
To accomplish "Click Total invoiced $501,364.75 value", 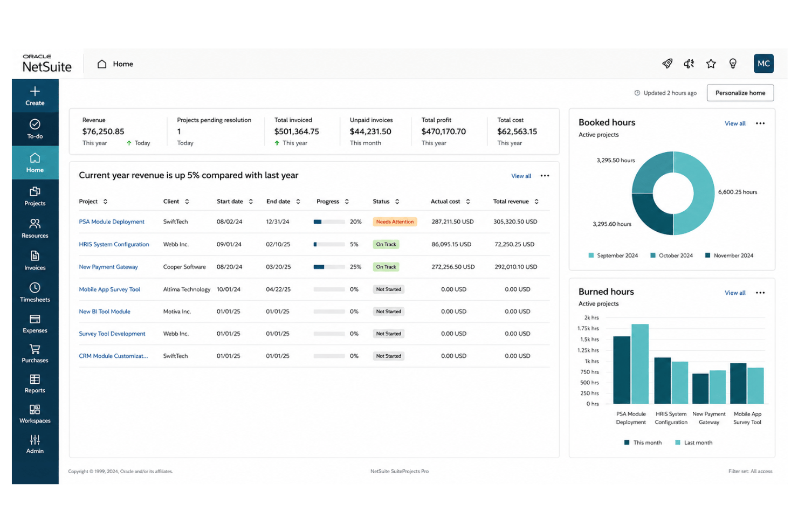I will (x=297, y=132).
